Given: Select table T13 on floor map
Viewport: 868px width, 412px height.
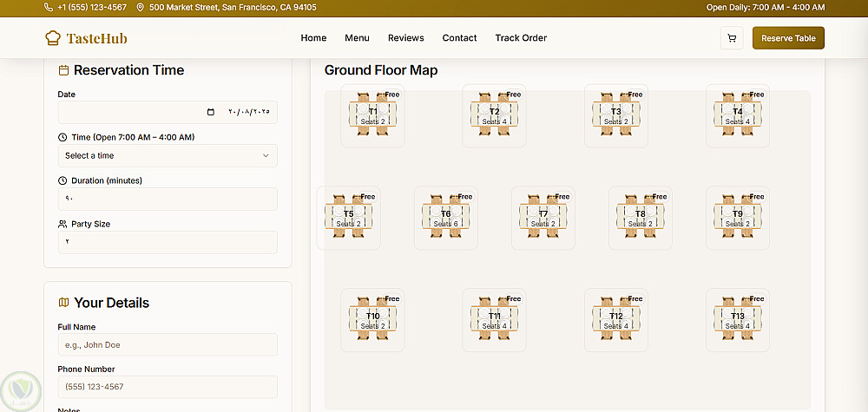Looking at the screenshot, I should [x=737, y=320].
